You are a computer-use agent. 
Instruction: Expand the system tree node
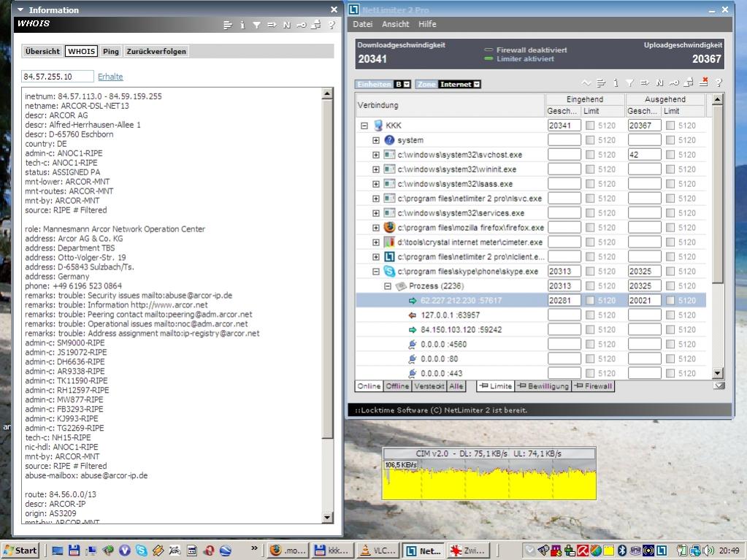[376, 140]
